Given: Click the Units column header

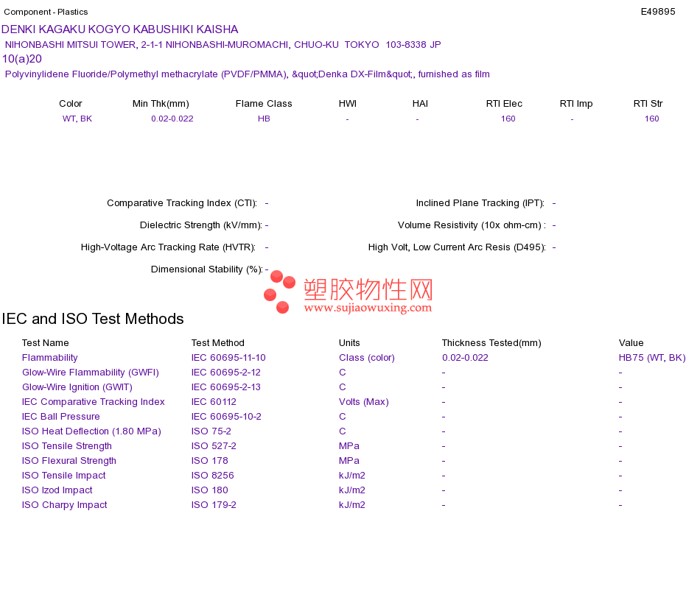Looking at the screenshot, I should [x=349, y=343].
